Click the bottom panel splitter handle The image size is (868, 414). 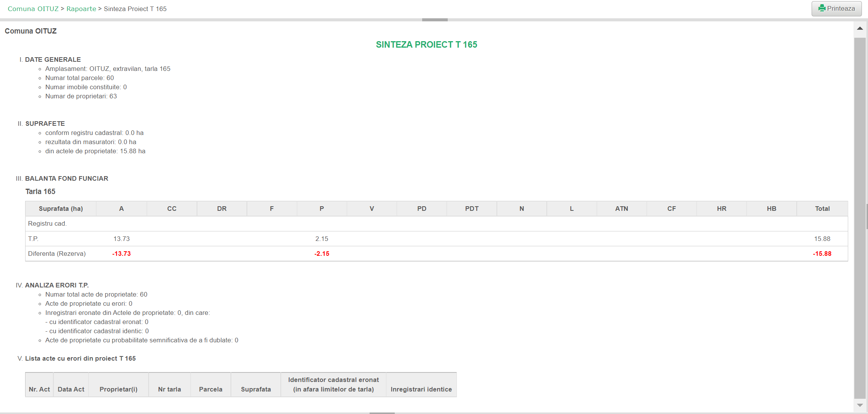[x=382, y=413]
